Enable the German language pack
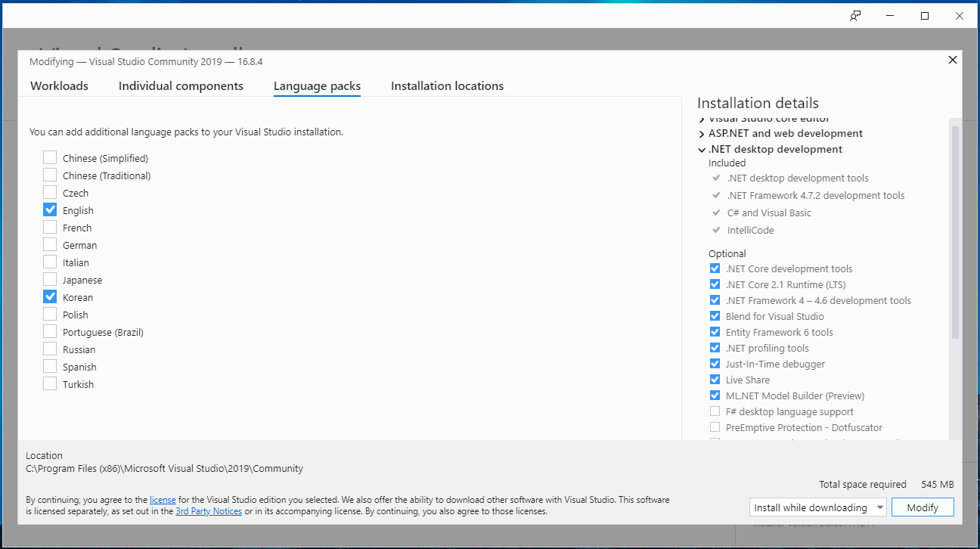The width and height of the screenshot is (980, 549). [50, 245]
